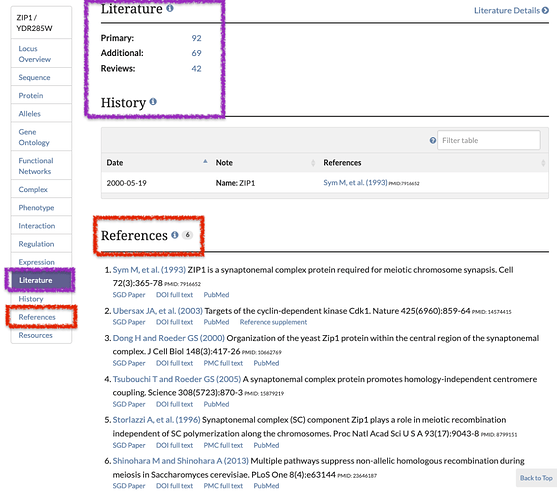The image size is (557, 500).
Task: Select the active Literature sidebar tab
Action: tap(40, 280)
